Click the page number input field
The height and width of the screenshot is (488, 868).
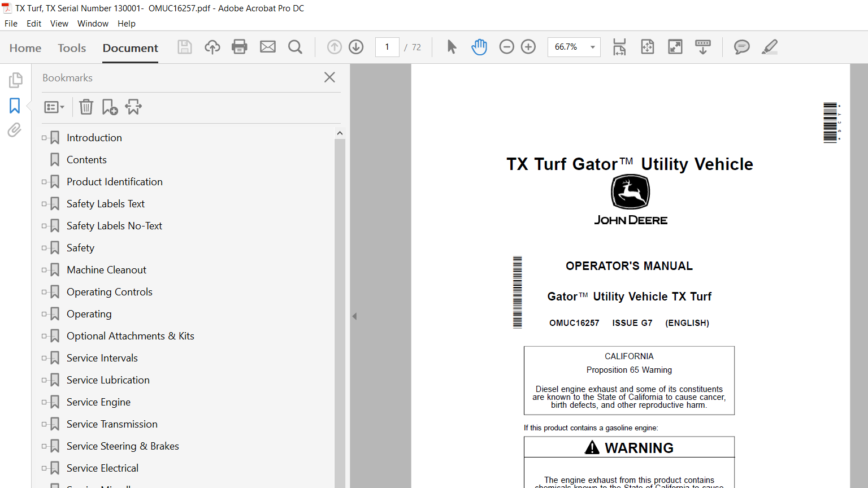[x=387, y=47]
